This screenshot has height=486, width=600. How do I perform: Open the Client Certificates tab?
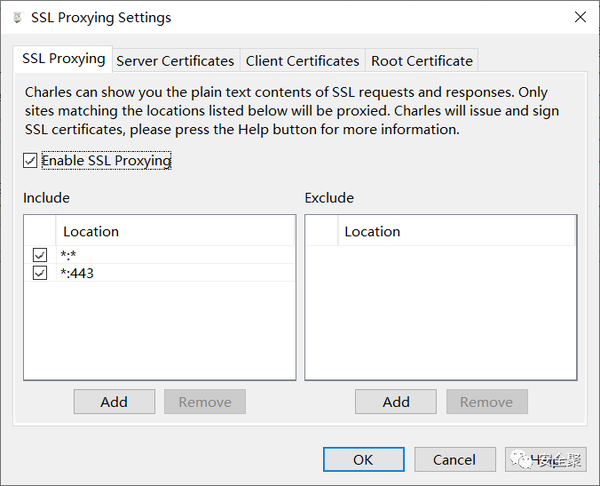(302, 61)
